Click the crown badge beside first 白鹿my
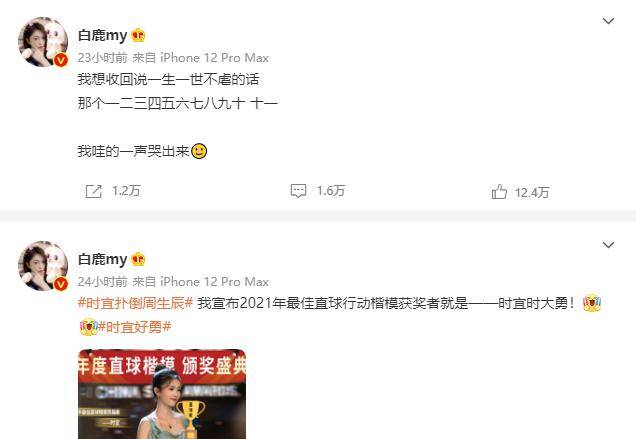The image size is (636, 439). (138, 36)
